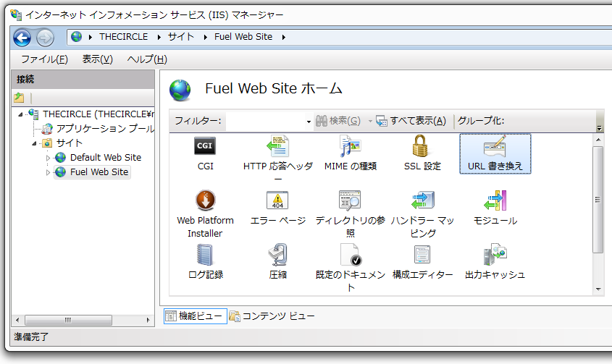Collapse the サイト tree node
The height and width of the screenshot is (364, 612).
coord(34,143)
